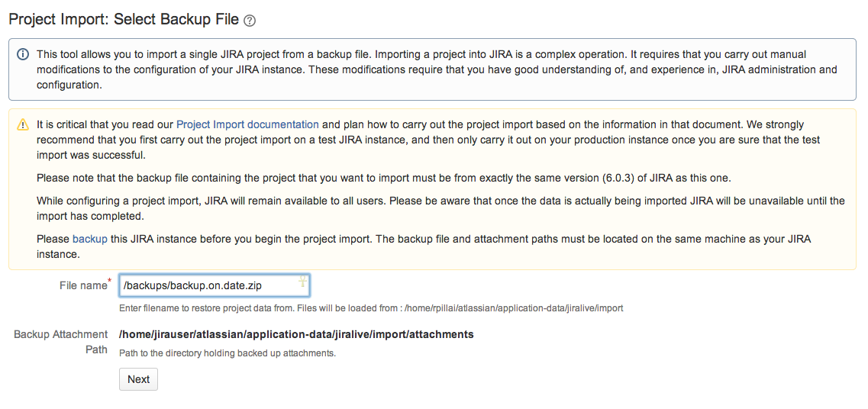Focus the File name text field
This screenshot has height=409, width=868.
click(x=206, y=285)
